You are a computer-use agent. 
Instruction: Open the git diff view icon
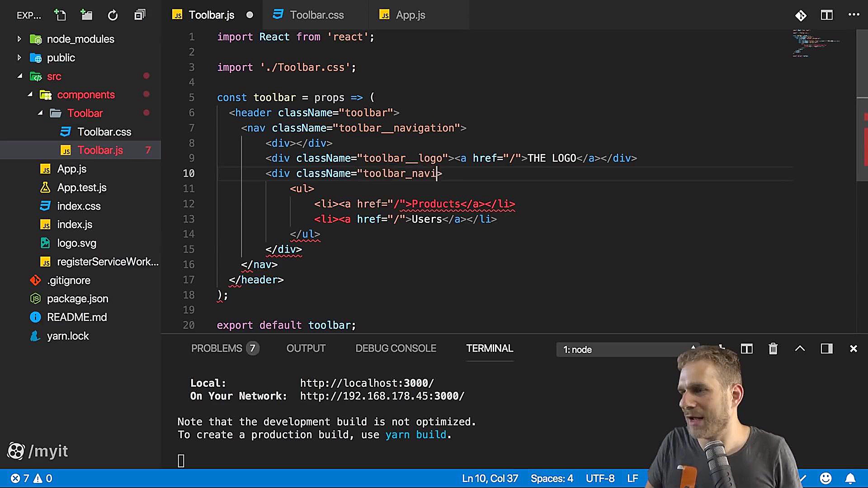[x=801, y=15]
